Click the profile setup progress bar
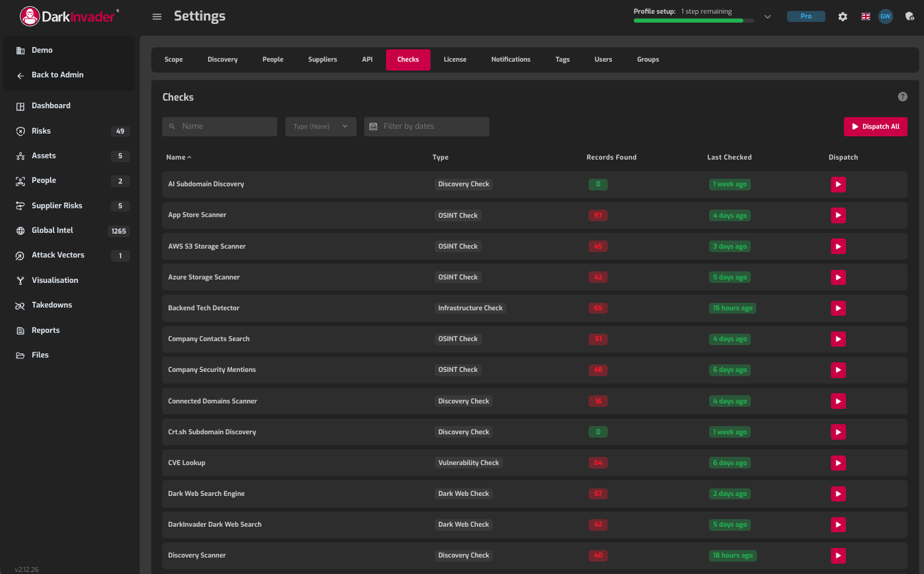 pos(694,21)
